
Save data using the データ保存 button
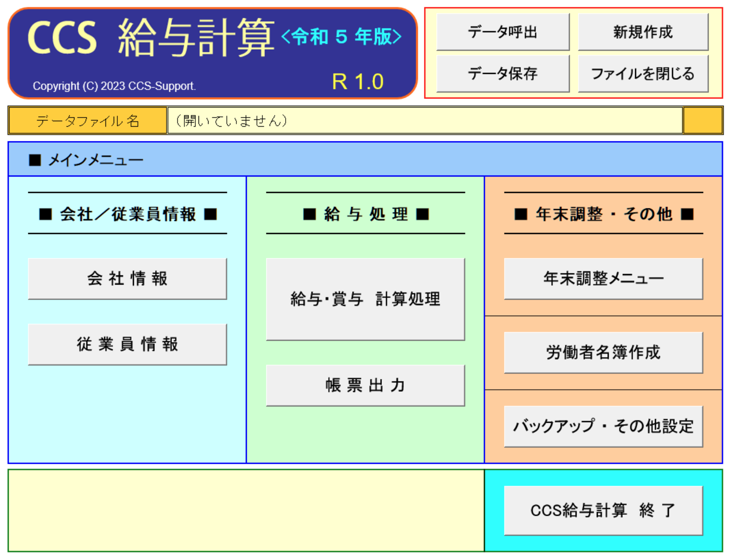pyautogui.click(x=503, y=73)
